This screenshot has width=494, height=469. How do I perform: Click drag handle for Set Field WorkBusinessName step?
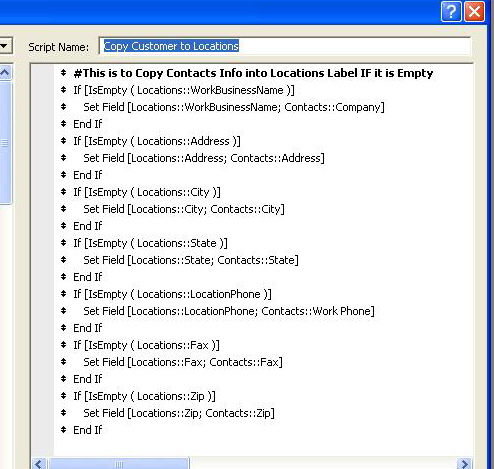pyautogui.click(x=64, y=107)
